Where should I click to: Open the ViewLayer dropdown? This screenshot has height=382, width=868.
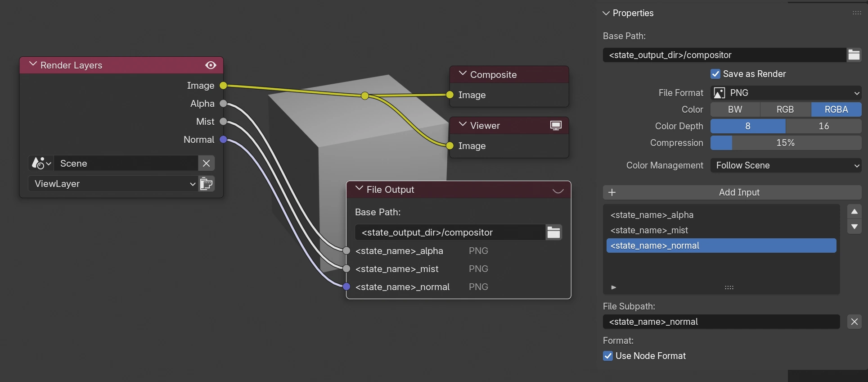[x=112, y=184]
